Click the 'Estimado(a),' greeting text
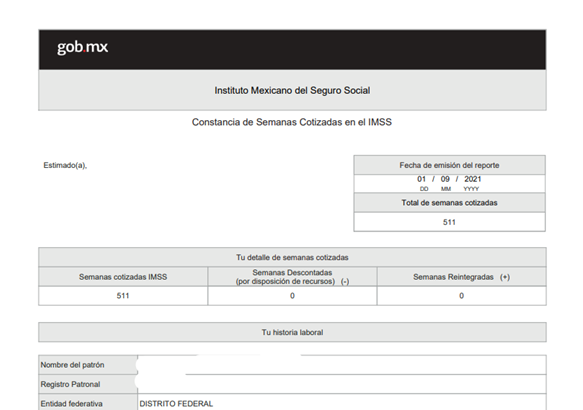Viewport: 583px width, 410px height. pyautogui.click(x=65, y=165)
